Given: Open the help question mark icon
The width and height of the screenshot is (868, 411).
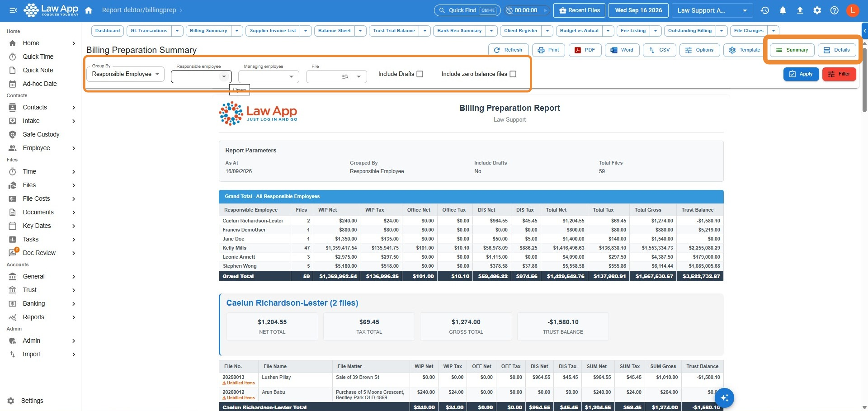Looking at the screenshot, I should pyautogui.click(x=835, y=10).
